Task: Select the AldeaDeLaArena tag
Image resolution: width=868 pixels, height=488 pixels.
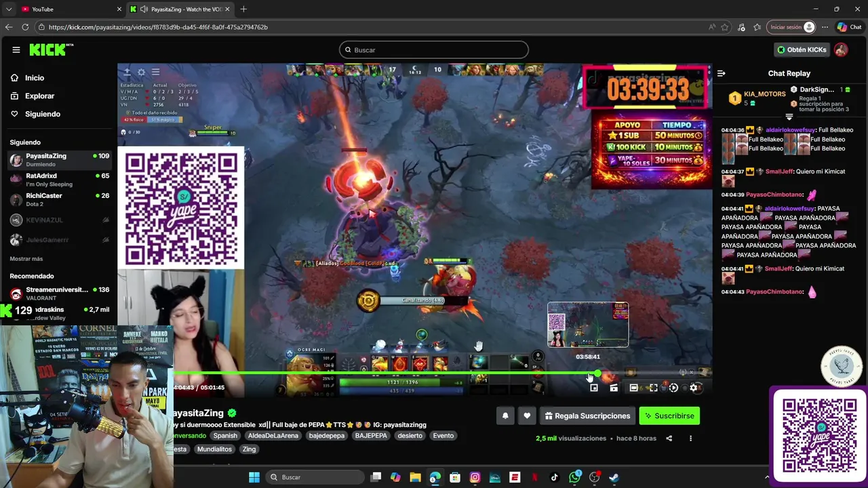Action: pos(273,436)
